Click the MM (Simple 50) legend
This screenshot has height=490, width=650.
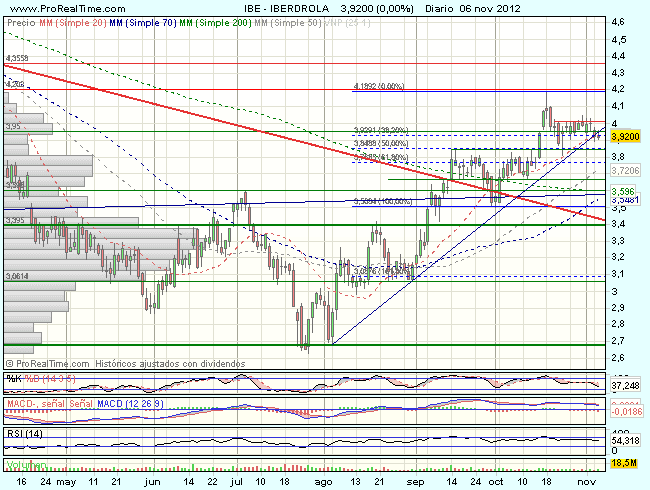(287, 23)
